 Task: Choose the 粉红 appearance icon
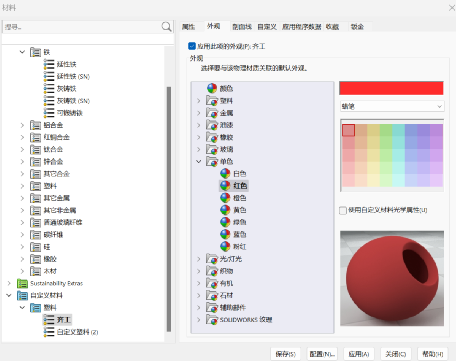[225, 247]
